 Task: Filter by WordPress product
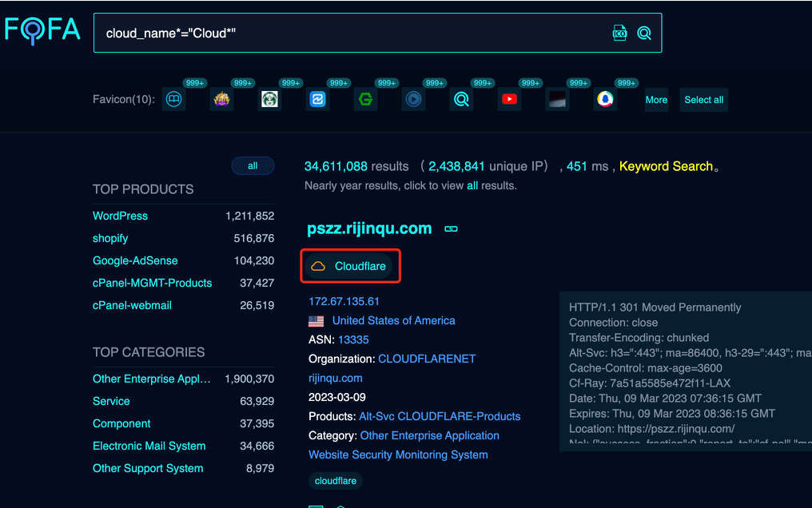click(x=120, y=216)
